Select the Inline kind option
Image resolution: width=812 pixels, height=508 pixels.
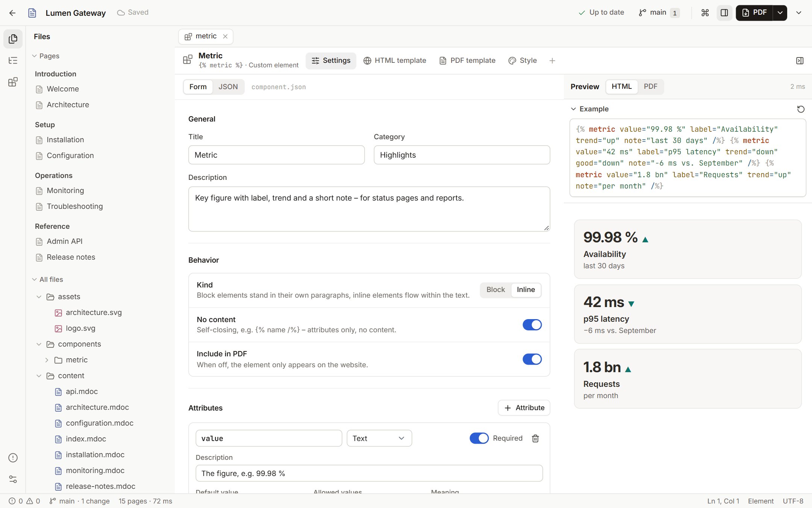(x=526, y=290)
